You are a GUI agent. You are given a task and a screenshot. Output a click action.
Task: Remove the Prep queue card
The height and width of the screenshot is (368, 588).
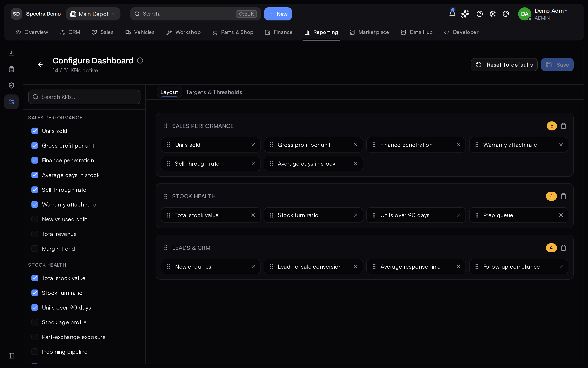(561, 215)
